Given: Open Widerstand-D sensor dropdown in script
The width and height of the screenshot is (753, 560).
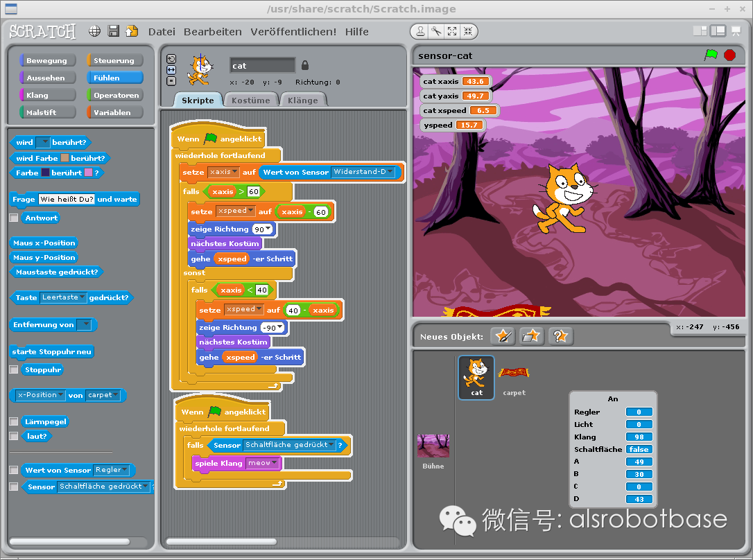Looking at the screenshot, I should [363, 172].
